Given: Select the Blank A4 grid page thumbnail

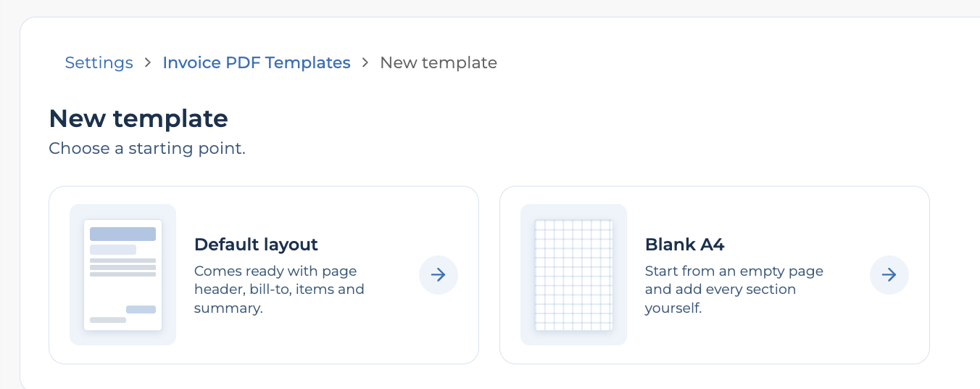Looking at the screenshot, I should click(x=573, y=275).
